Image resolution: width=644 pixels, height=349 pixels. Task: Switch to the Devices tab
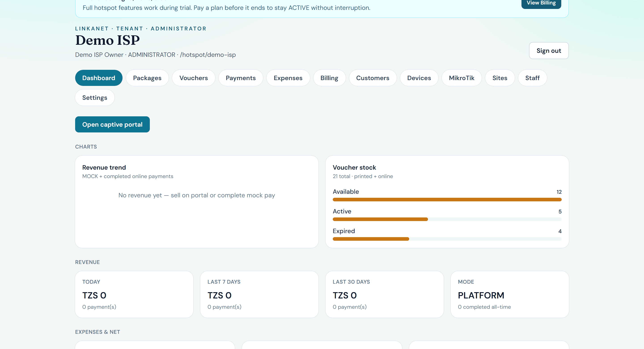(x=419, y=78)
